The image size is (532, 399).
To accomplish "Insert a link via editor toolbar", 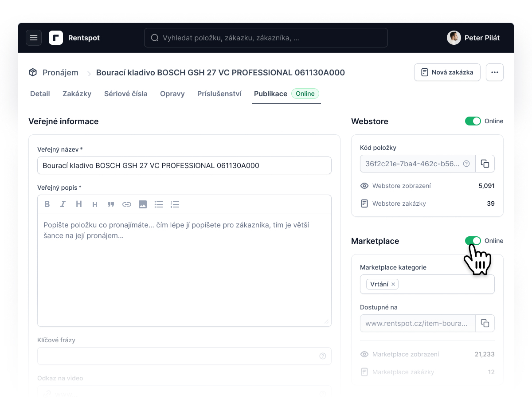I will (x=127, y=204).
